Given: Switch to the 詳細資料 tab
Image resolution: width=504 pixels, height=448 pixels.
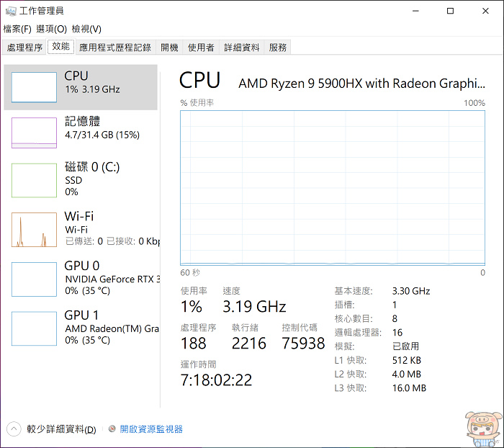Looking at the screenshot, I should pos(242,48).
